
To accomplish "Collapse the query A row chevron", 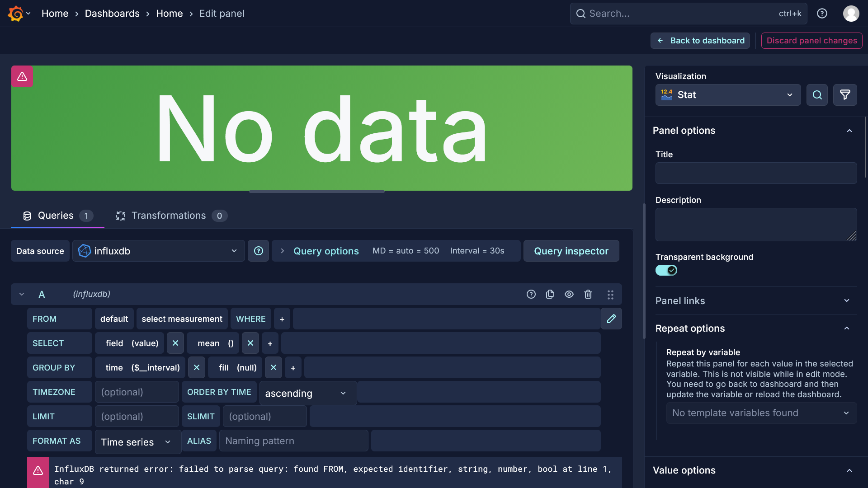I will [22, 295].
